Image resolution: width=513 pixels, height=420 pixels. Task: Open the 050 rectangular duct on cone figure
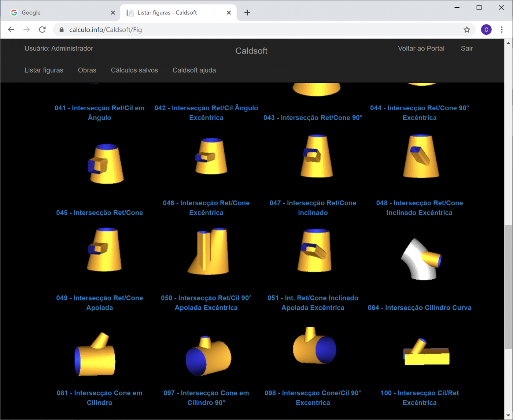click(x=208, y=251)
